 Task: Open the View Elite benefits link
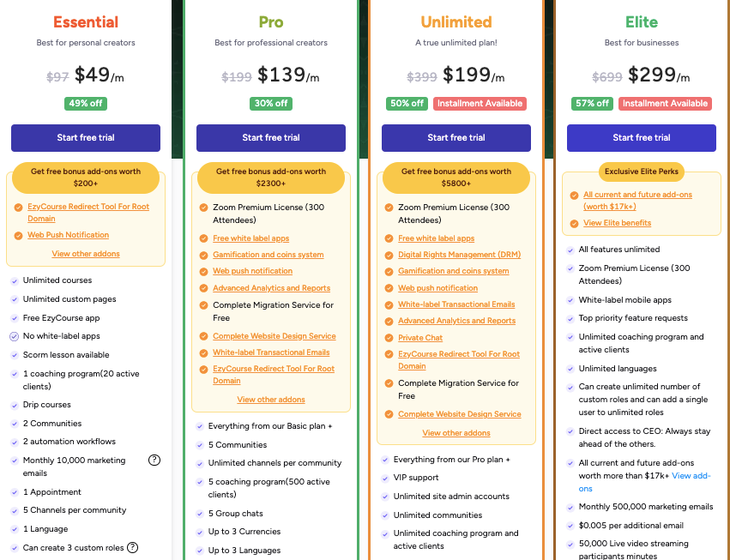617,223
